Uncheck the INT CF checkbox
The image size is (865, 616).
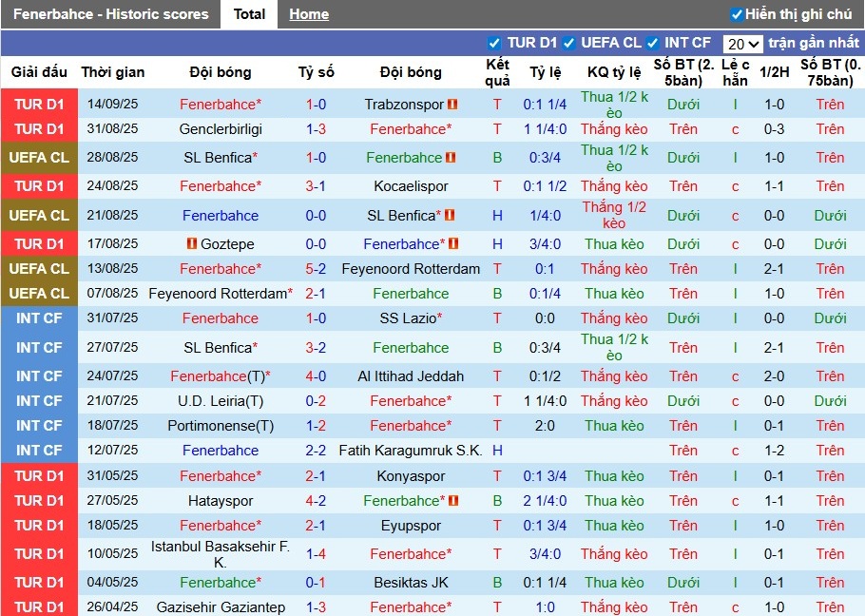click(652, 43)
